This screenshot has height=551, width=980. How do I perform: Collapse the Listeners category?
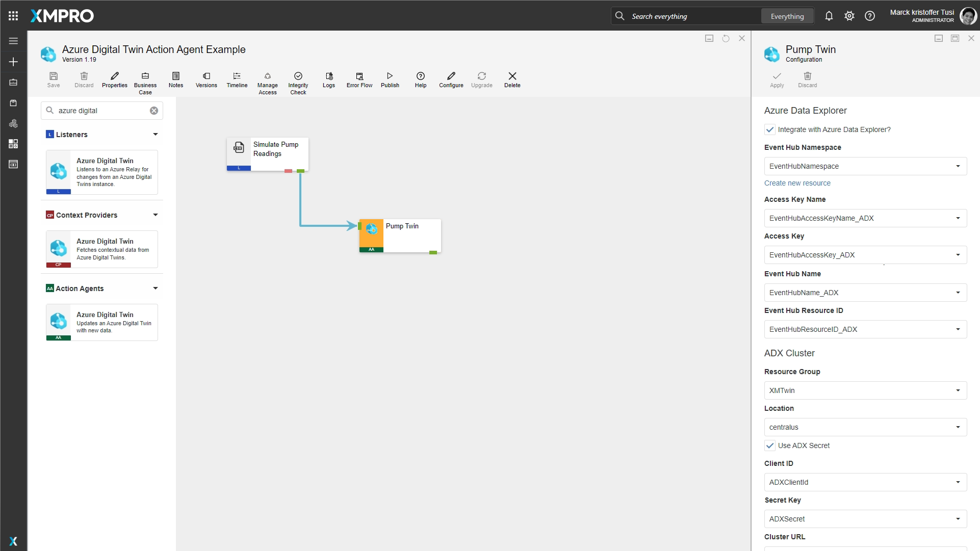click(x=155, y=135)
